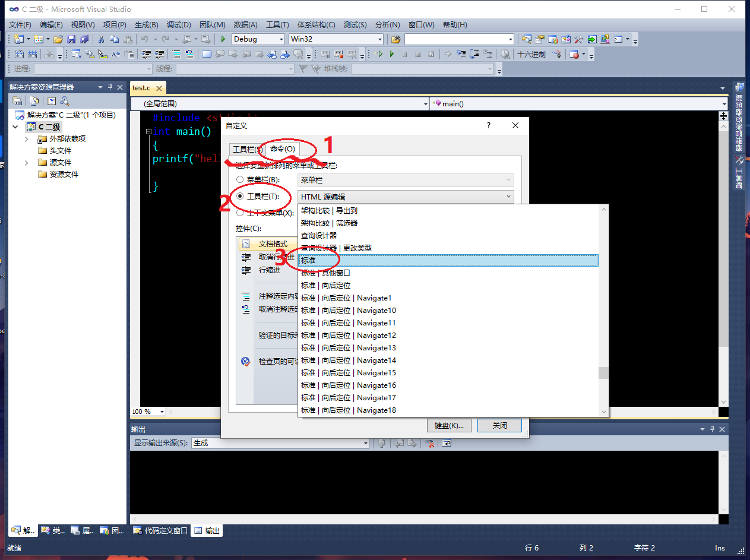750x560 pixels.
Task: Switch to the 工具栏 tab in dialog
Action: 246,150
